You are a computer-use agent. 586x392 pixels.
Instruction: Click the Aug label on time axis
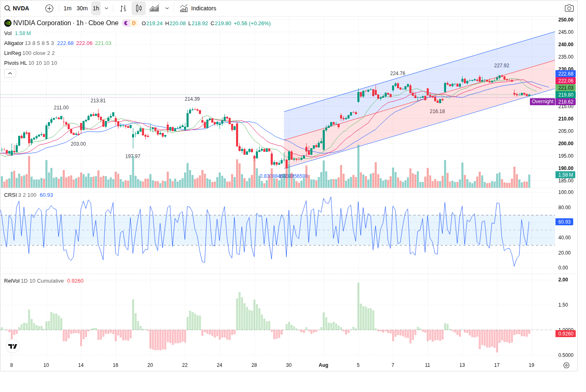(x=324, y=365)
